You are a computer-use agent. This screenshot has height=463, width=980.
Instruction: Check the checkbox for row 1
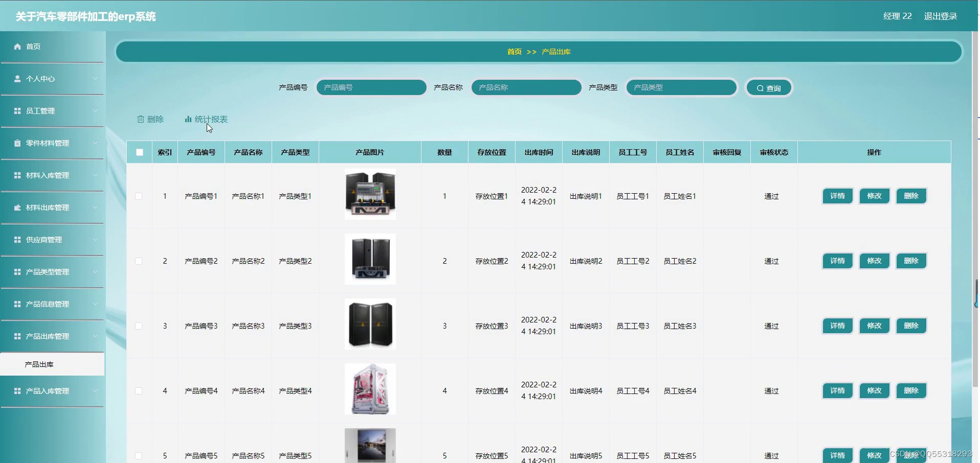tap(139, 196)
